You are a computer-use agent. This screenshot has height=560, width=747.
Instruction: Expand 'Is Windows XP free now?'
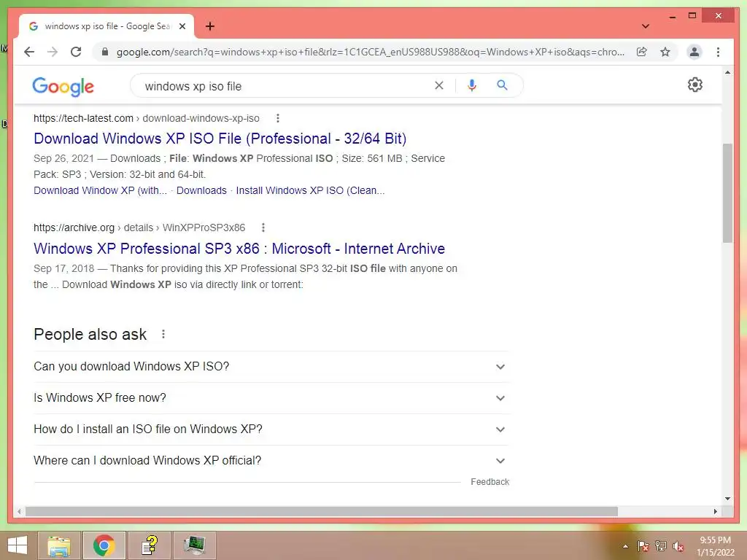[x=271, y=398]
